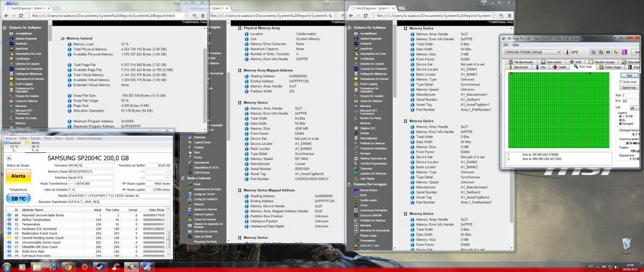This screenshot has width=644, height=272.
Task: Switch to the AAM tab
Action: coord(576,62)
